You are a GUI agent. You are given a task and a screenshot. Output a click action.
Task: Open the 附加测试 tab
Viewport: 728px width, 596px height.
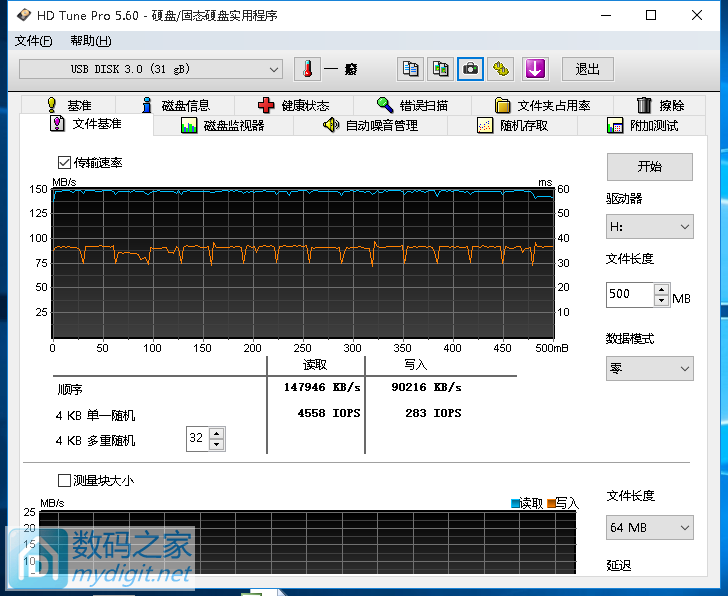point(642,125)
